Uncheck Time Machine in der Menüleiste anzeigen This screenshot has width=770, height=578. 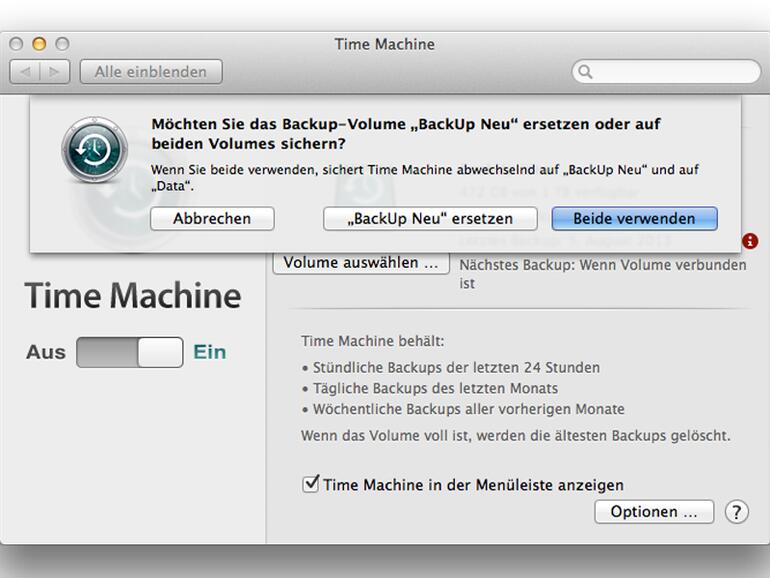coord(310,484)
